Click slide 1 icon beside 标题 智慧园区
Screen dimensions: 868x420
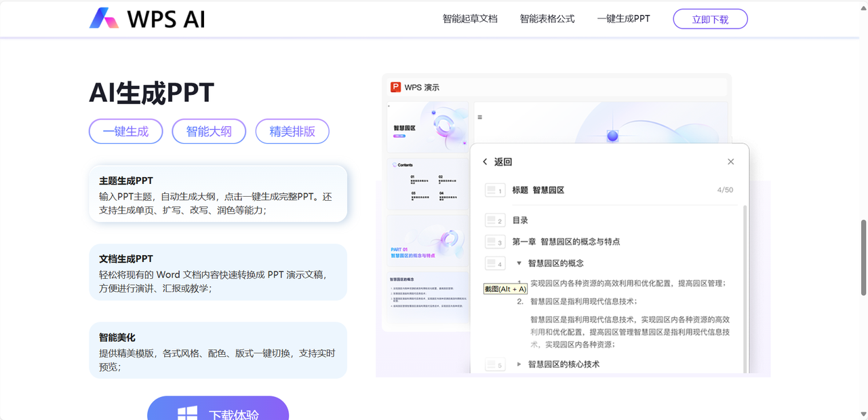(x=495, y=191)
